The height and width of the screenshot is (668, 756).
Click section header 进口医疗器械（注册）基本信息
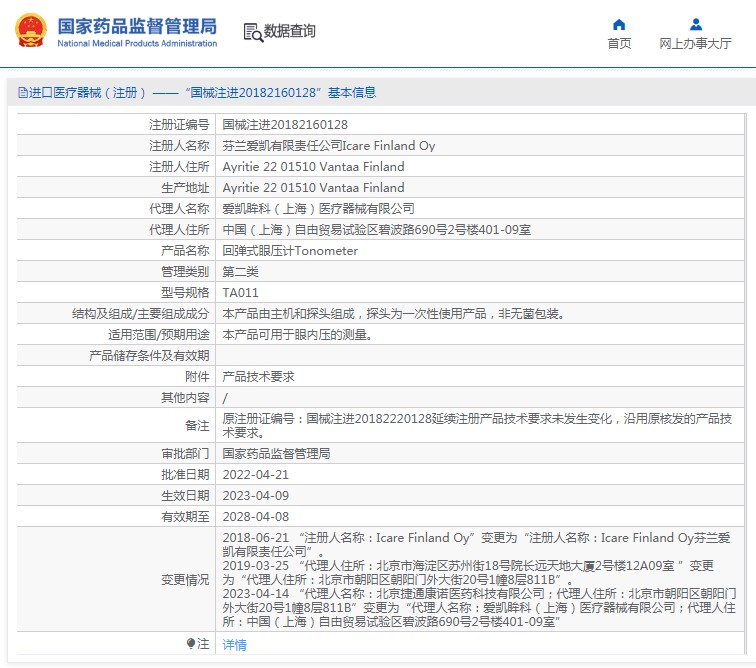coord(197,93)
